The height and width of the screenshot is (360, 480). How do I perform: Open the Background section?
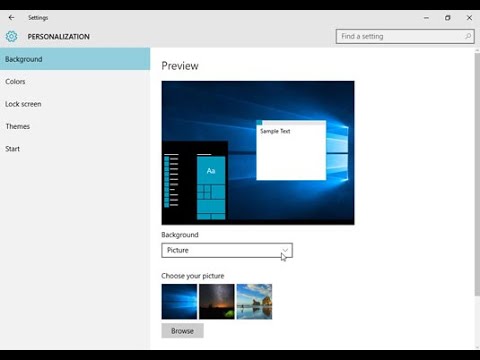tap(75, 59)
